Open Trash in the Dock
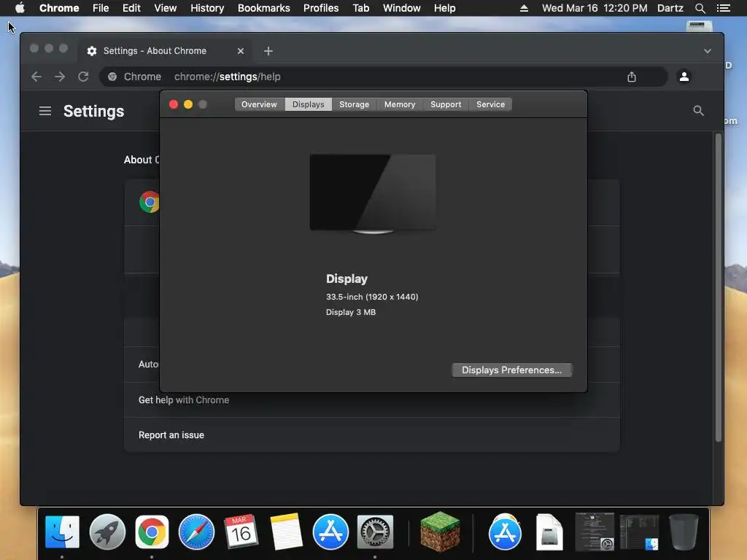 click(684, 532)
